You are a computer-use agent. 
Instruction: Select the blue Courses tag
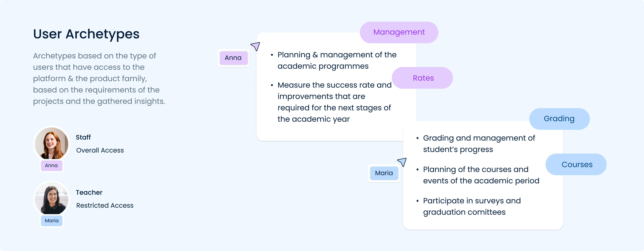(576, 165)
